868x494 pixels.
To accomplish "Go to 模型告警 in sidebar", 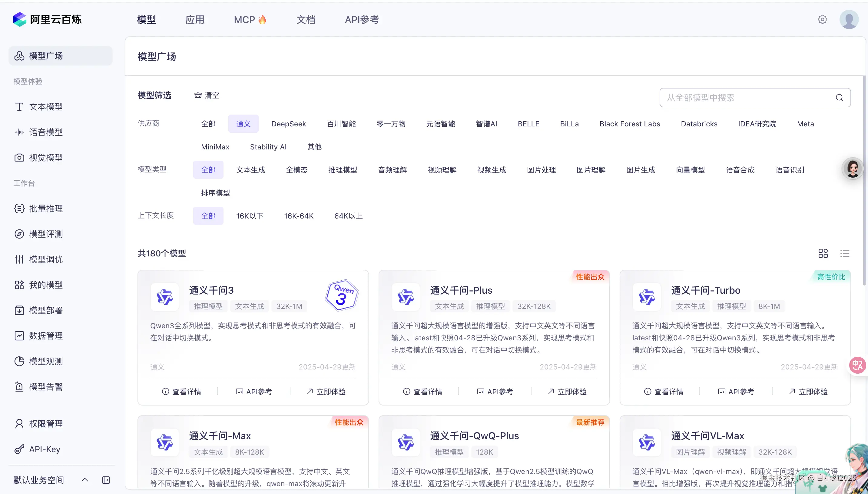I will pyautogui.click(x=60, y=387).
